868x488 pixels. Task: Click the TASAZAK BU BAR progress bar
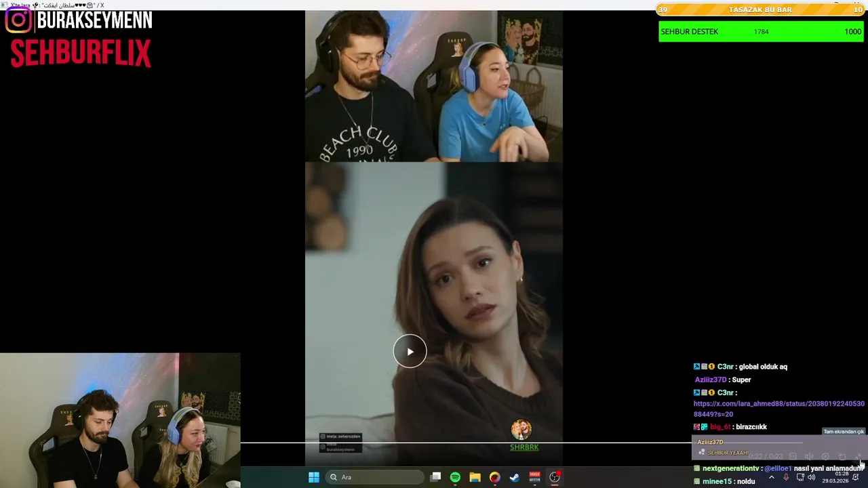click(760, 9)
